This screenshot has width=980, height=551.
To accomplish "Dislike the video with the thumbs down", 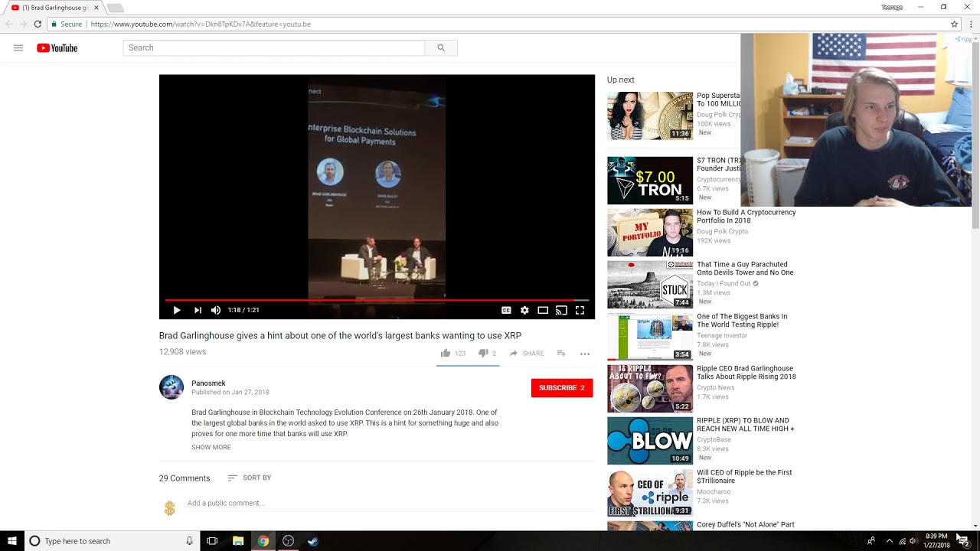I will [483, 353].
